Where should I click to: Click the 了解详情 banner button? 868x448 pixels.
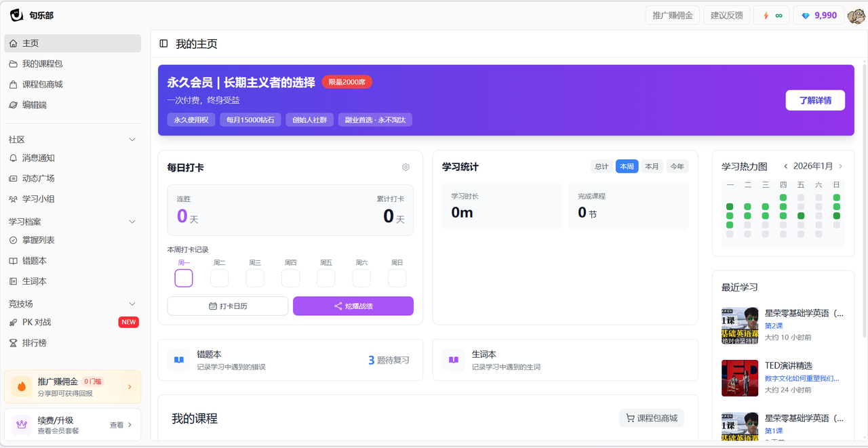(814, 100)
